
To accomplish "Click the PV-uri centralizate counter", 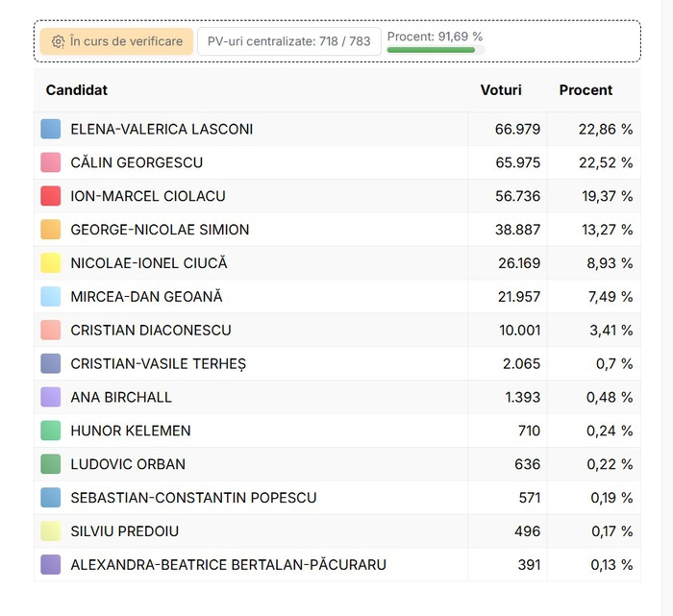I will point(288,41).
